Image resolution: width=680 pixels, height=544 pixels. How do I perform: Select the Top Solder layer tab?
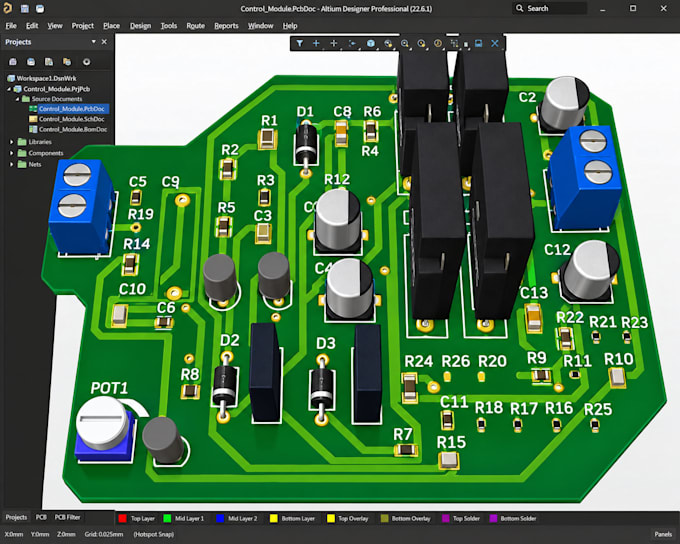pos(461,518)
